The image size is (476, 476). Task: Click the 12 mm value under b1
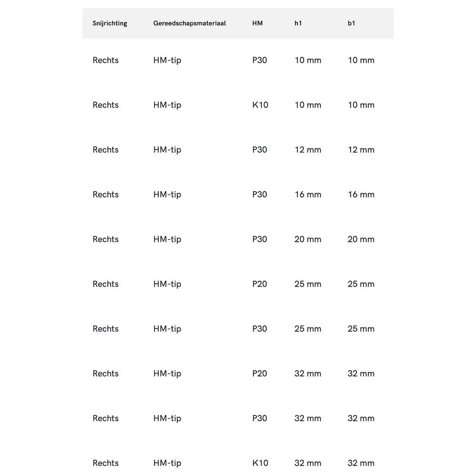361,149
